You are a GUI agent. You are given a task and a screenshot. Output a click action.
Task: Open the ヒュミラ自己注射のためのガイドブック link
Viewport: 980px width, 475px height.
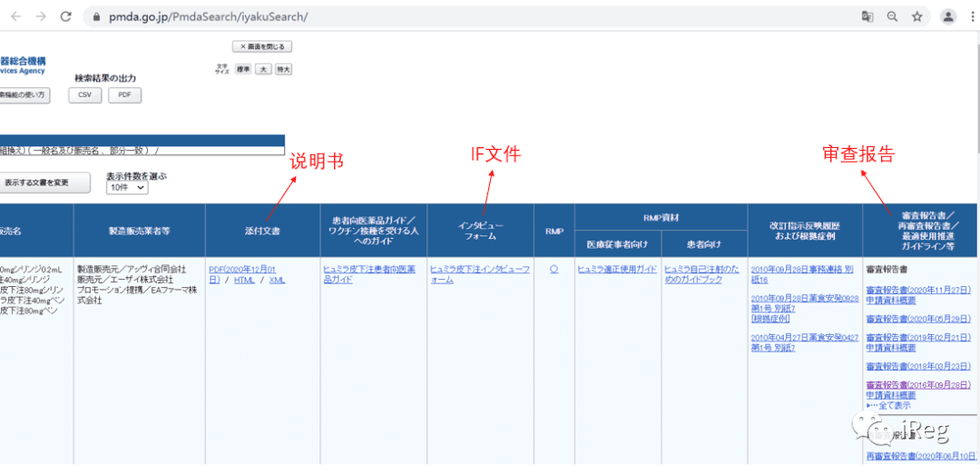(703, 274)
